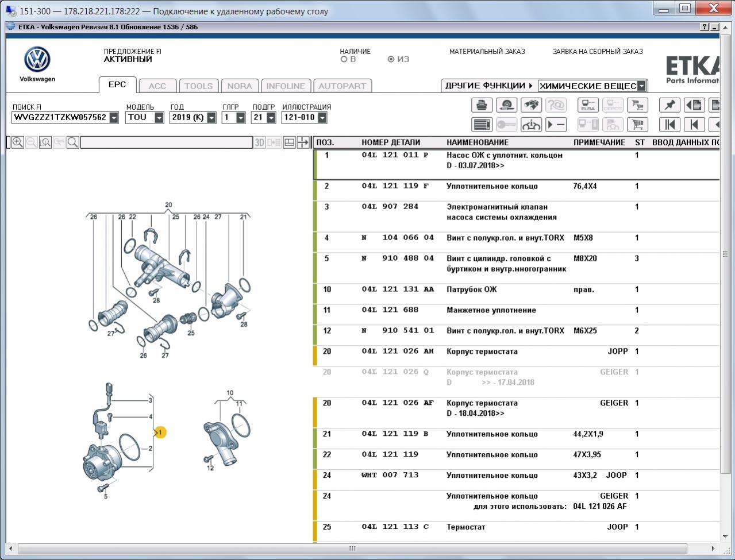Click the yellow position 1 marker on diagram
This screenshot has height=560, width=735.
[x=160, y=432]
